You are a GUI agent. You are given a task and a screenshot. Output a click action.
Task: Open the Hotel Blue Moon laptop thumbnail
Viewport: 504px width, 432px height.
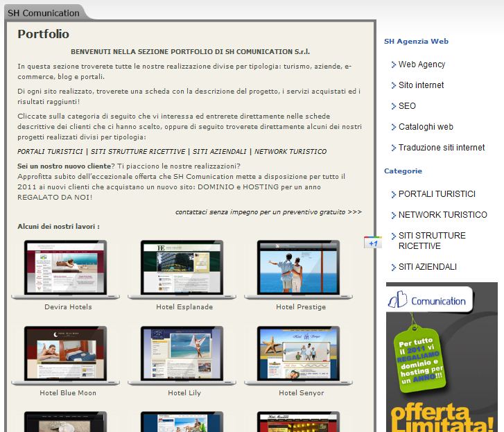coord(68,356)
